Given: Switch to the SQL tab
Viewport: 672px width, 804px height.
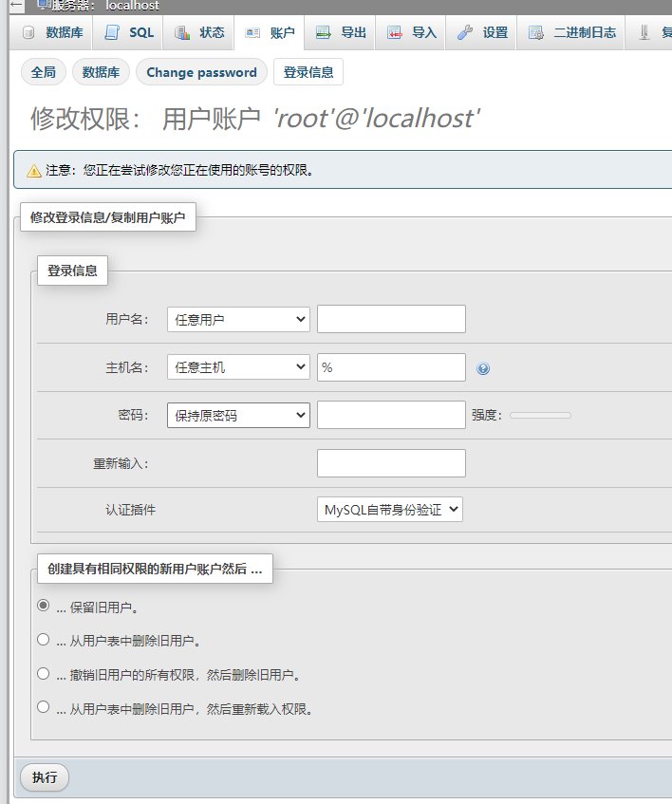Looking at the screenshot, I should 128,33.
